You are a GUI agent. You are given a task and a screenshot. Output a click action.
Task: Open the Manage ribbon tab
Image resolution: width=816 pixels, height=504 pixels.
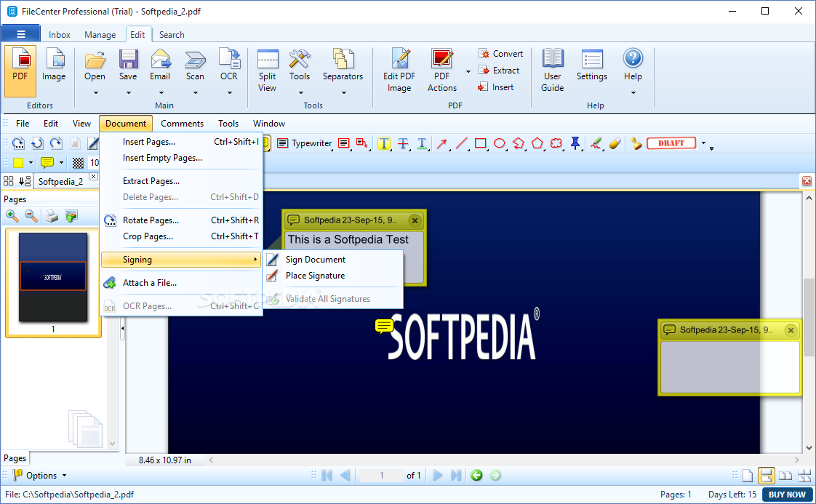click(100, 34)
